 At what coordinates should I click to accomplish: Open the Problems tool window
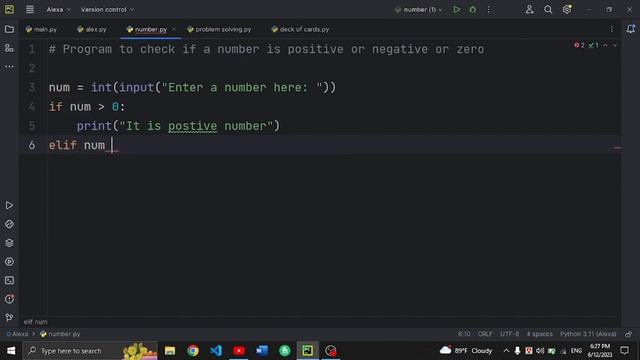(9, 299)
